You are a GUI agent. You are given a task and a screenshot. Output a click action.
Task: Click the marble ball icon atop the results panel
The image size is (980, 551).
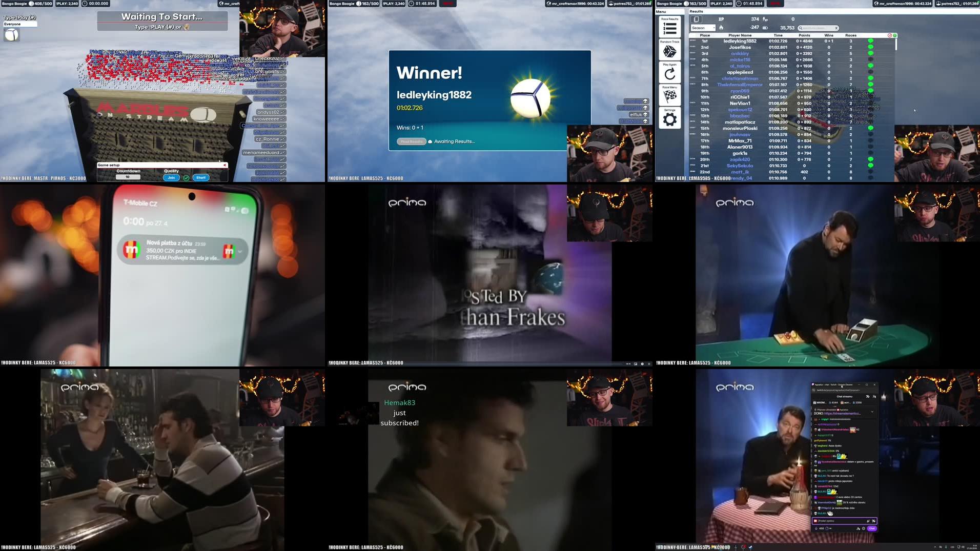pyautogui.click(x=697, y=18)
